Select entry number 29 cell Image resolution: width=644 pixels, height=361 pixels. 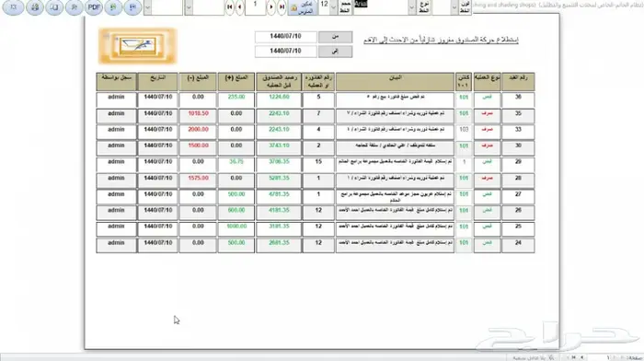(x=518, y=164)
